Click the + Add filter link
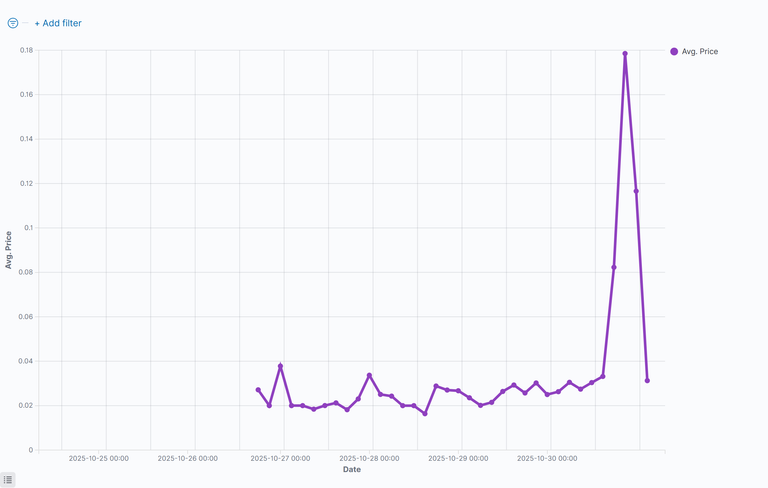The image size is (768, 488). click(58, 23)
